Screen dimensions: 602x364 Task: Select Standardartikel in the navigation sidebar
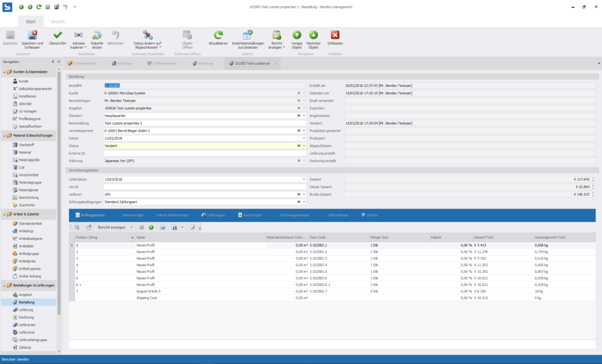[x=30, y=223]
